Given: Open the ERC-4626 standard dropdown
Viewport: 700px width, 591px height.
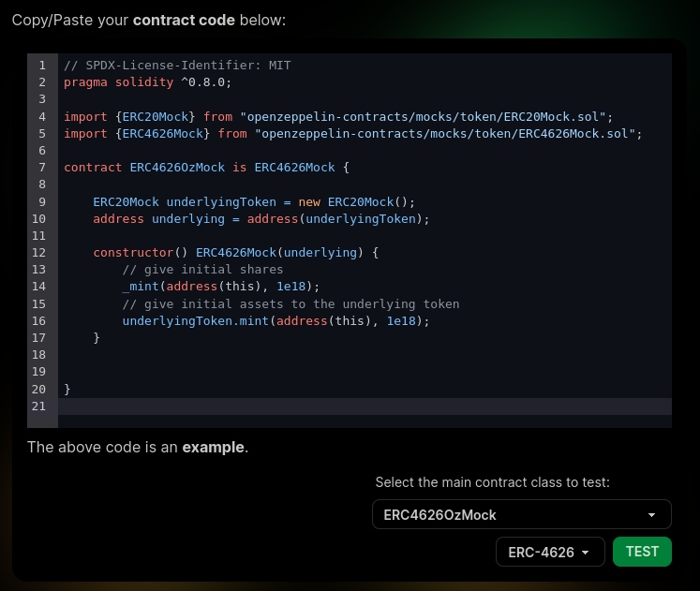Looking at the screenshot, I should click(550, 552).
